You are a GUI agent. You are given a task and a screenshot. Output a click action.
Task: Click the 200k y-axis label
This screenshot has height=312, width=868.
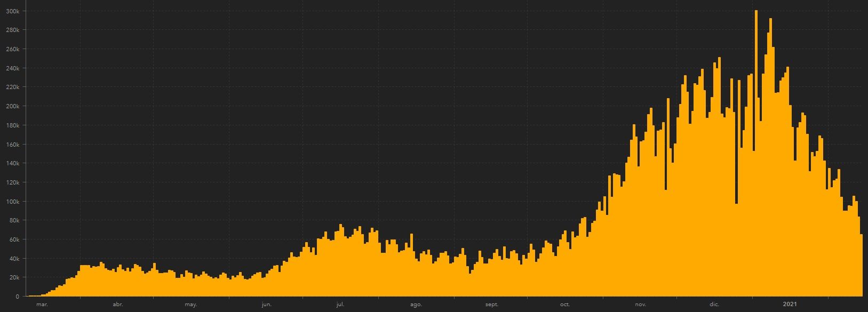pos(13,106)
